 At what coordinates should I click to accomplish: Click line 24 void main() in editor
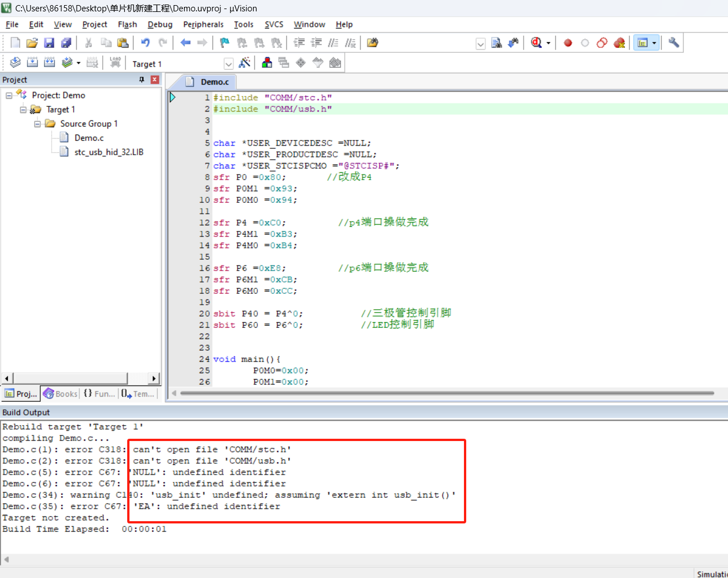pyautogui.click(x=247, y=359)
